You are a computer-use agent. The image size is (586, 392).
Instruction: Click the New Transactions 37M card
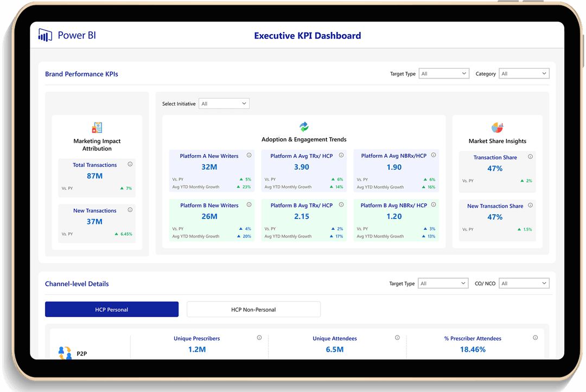click(94, 222)
